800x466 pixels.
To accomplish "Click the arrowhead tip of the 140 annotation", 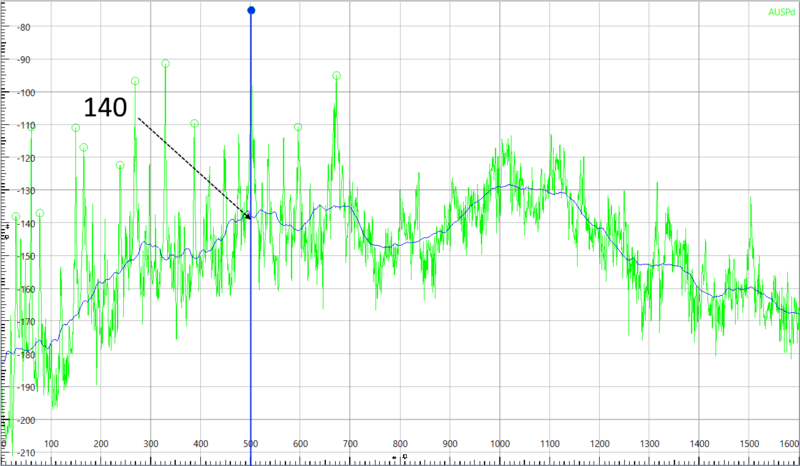I will 249,217.
